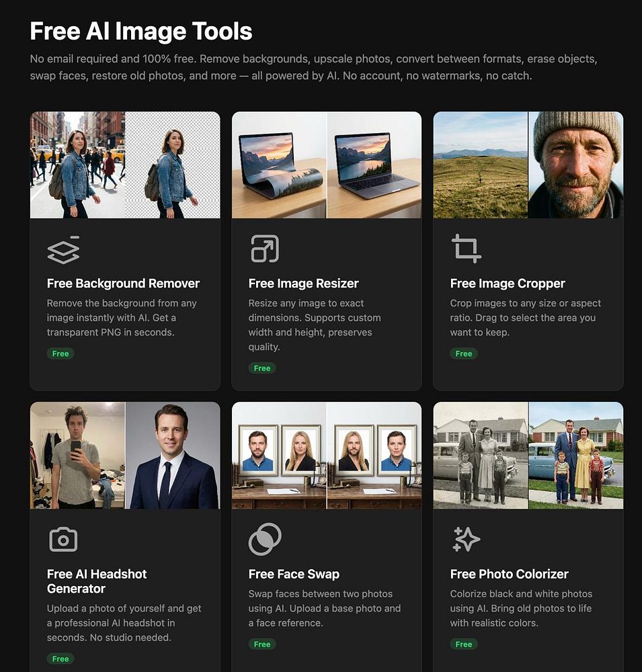Click the Free badge under Image Resizer

262,368
